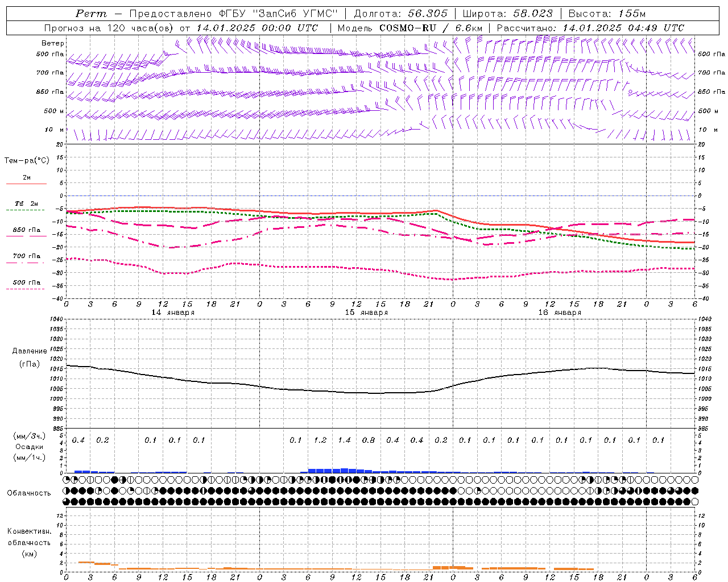Click the "500 м" wind level label on left
728x582 pixels.
click(x=54, y=111)
